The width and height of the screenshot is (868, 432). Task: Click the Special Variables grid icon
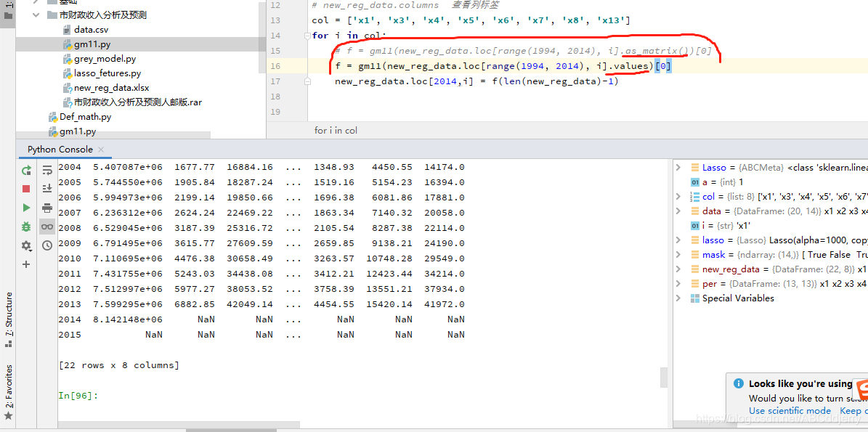click(x=694, y=298)
